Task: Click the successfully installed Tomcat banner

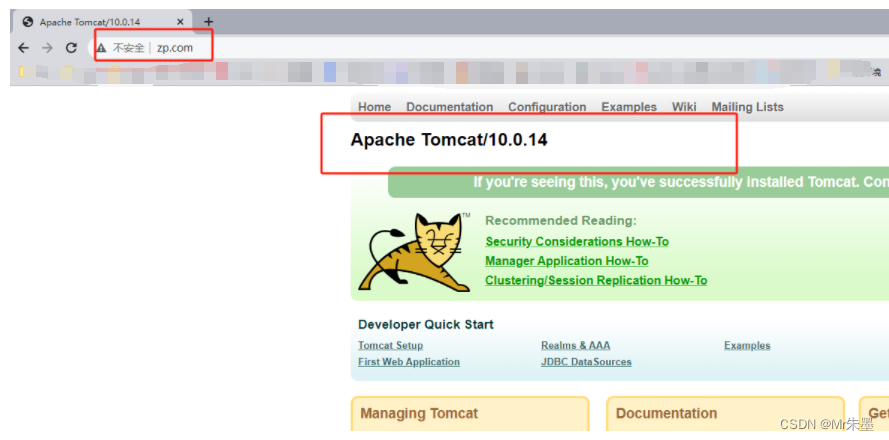Action: pos(638,182)
